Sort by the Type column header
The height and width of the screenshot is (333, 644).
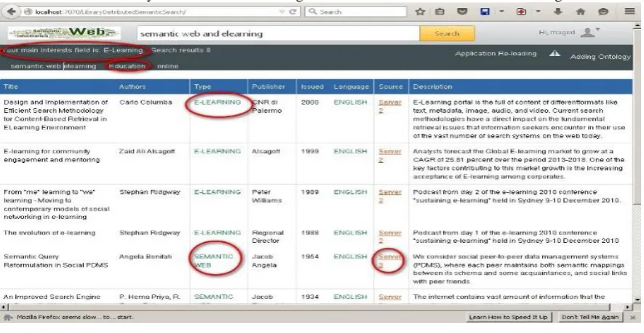202,87
